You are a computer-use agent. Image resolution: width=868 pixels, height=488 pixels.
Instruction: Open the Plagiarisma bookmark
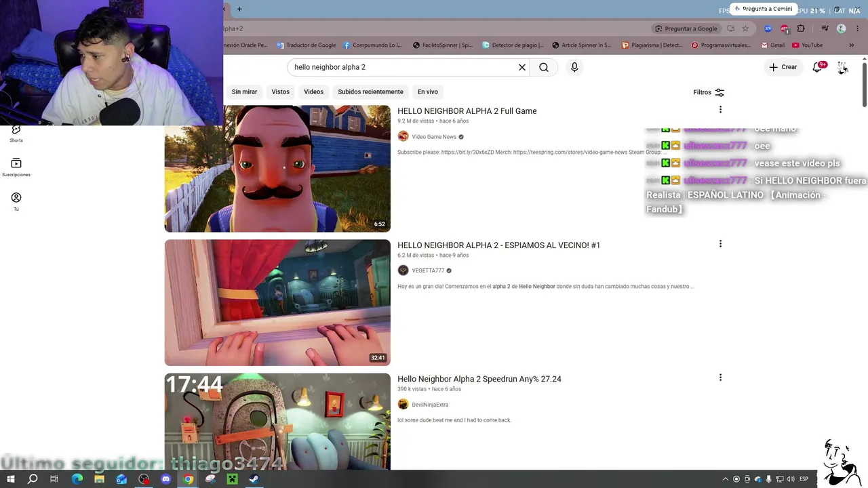click(x=652, y=45)
